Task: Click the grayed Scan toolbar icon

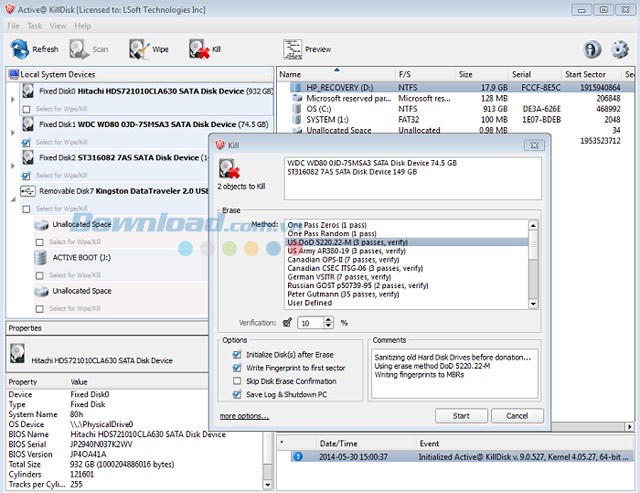Action: 79,49
